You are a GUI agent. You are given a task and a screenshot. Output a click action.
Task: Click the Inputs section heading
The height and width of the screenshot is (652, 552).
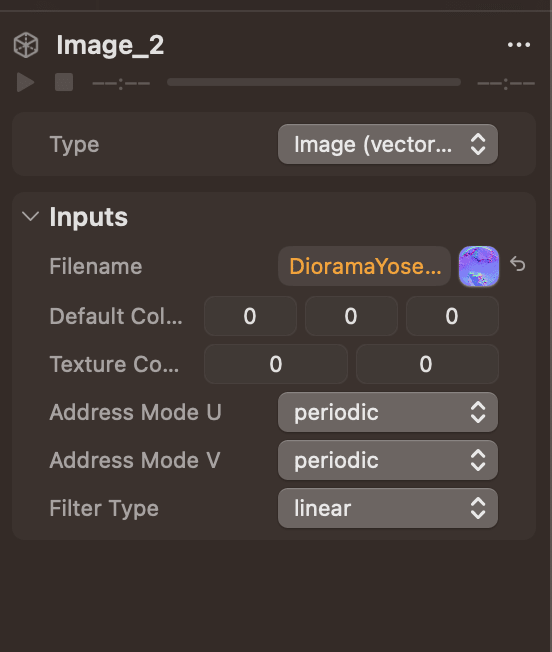click(89, 217)
